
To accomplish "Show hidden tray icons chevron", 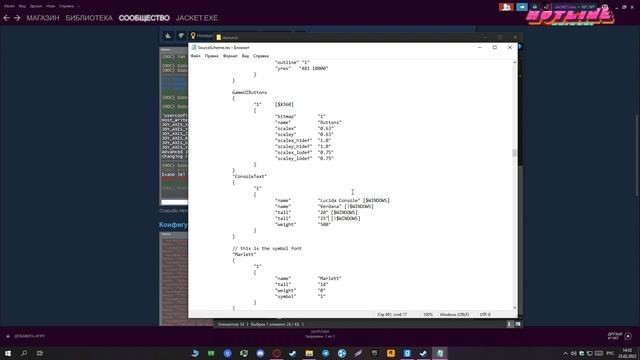I will click(x=565, y=353).
